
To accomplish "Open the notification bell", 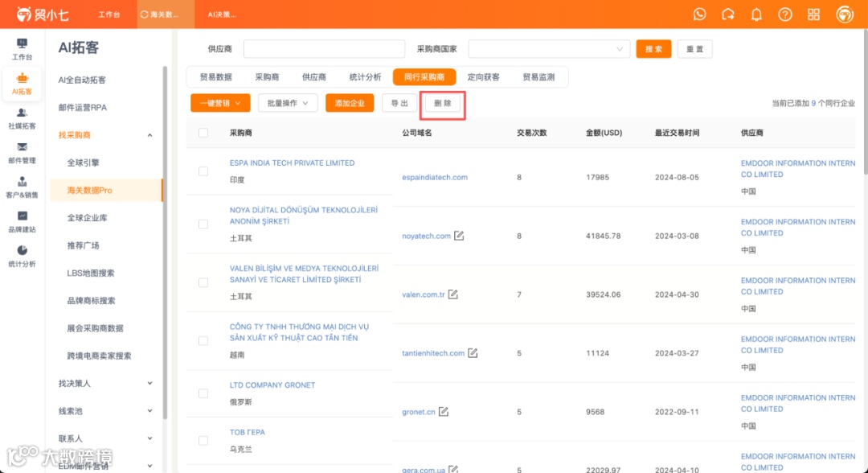I will (x=756, y=14).
